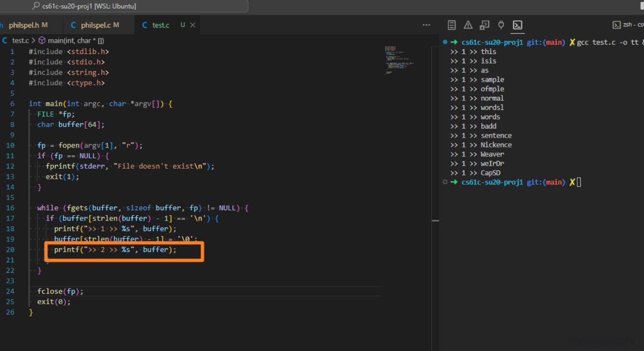
Task: Click the printf ">> 1 >>" line
Action: (115, 229)
